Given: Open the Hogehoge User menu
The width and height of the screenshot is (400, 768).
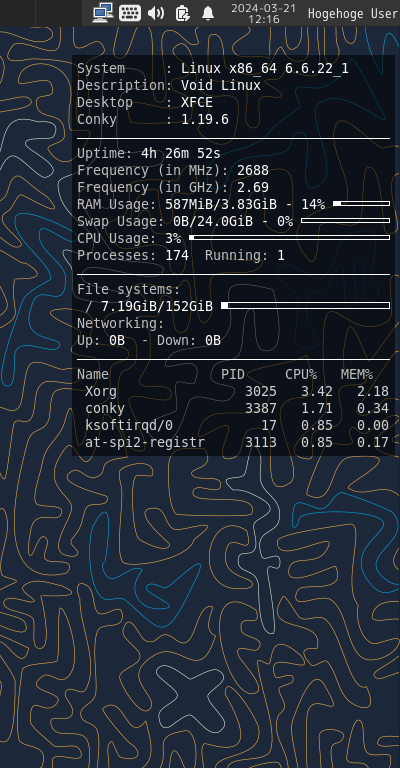Looking at the screenshot, I should [353, 14].
